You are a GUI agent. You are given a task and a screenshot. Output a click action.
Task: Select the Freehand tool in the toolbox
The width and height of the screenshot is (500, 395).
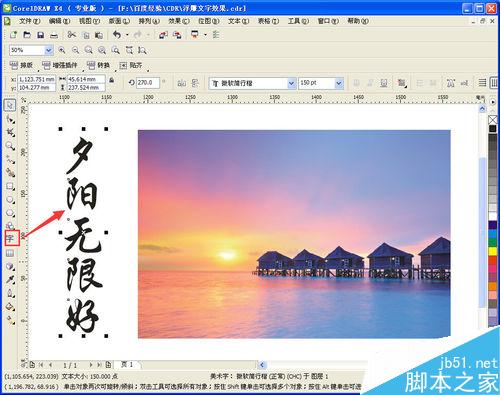pos(10,159)
